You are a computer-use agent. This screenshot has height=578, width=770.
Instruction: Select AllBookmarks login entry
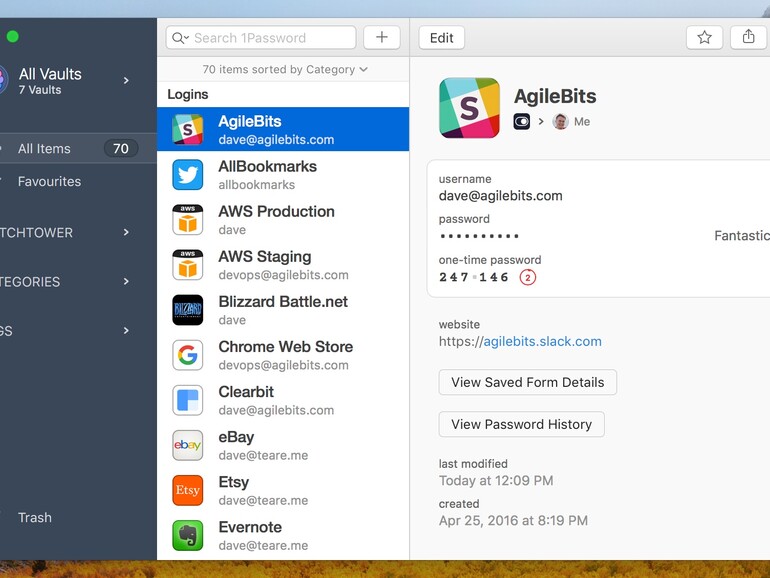(x=283, y=174)
